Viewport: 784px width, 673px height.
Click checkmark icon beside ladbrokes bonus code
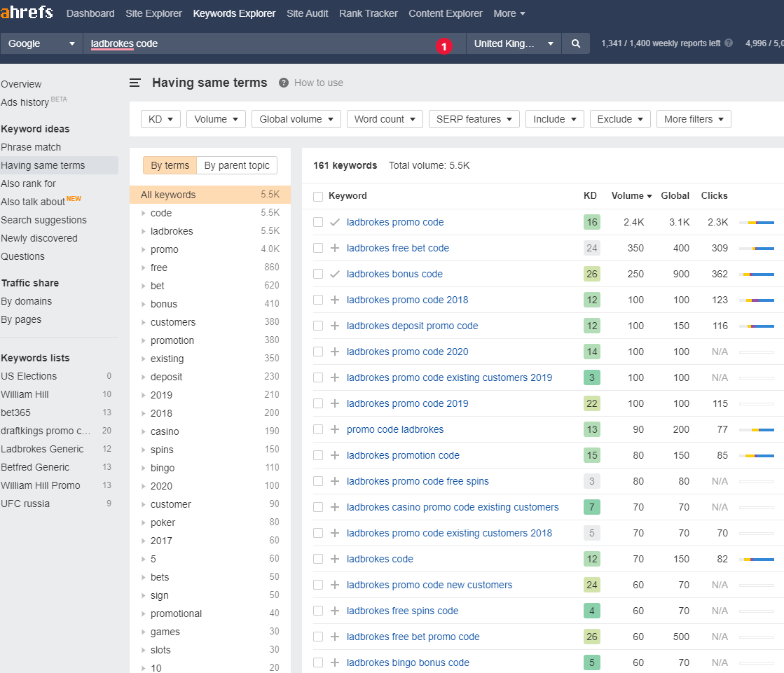334,274
